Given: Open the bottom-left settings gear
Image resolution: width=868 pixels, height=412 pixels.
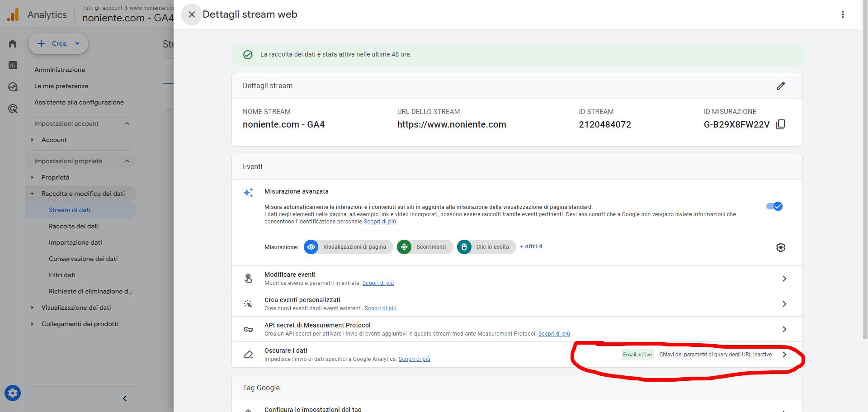Looking at the screenshot, I should tap(13, 393).
